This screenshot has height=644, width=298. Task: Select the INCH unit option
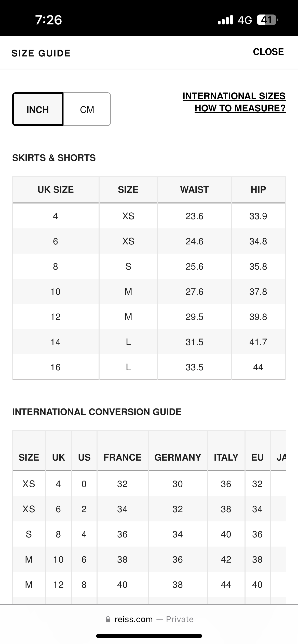pos(38,109)
